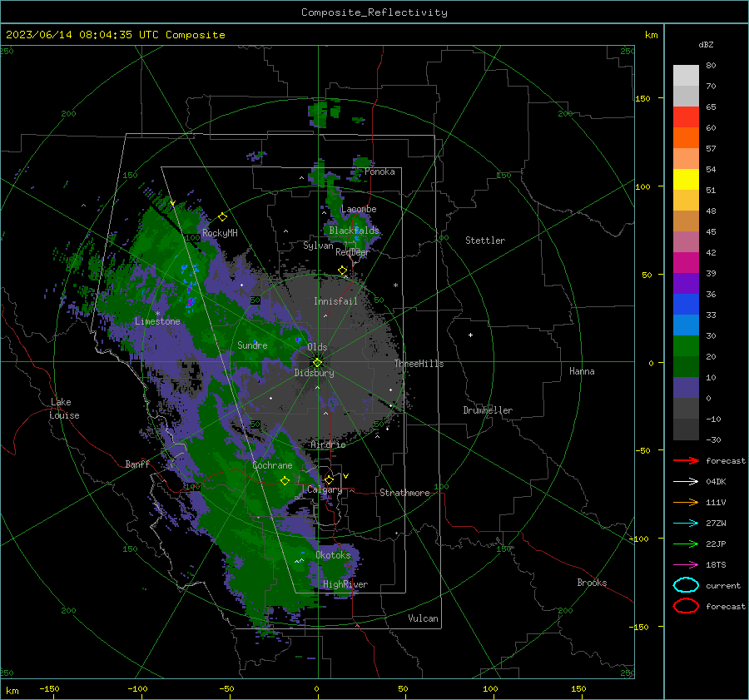Image resolution: width=749 pixels, height=700 pixels.
Task: Click the Brooks label
Action: (x=592, y=583)
